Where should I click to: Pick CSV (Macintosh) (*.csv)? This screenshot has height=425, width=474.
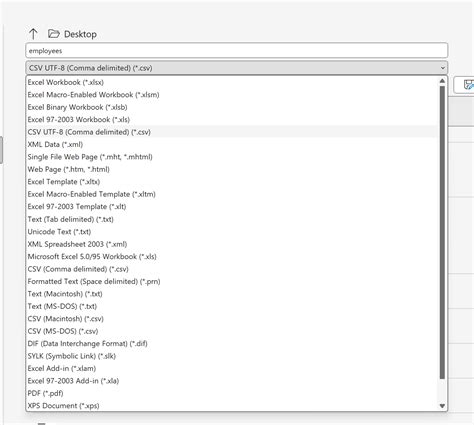[232, 319]
